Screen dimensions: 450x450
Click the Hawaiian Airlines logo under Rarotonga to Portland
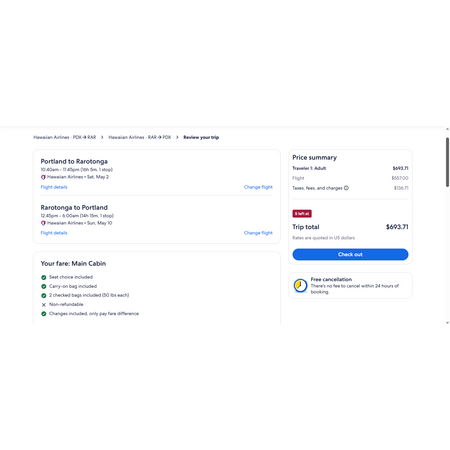point(43,223)
